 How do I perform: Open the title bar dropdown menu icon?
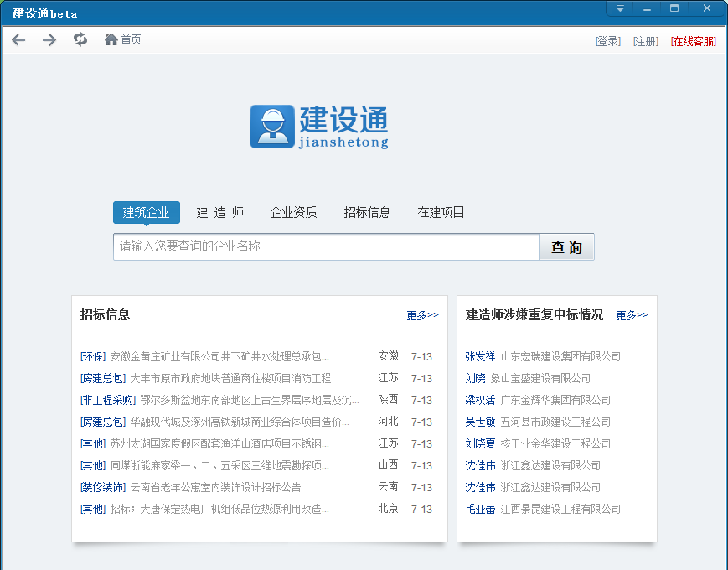click(620, 8)
